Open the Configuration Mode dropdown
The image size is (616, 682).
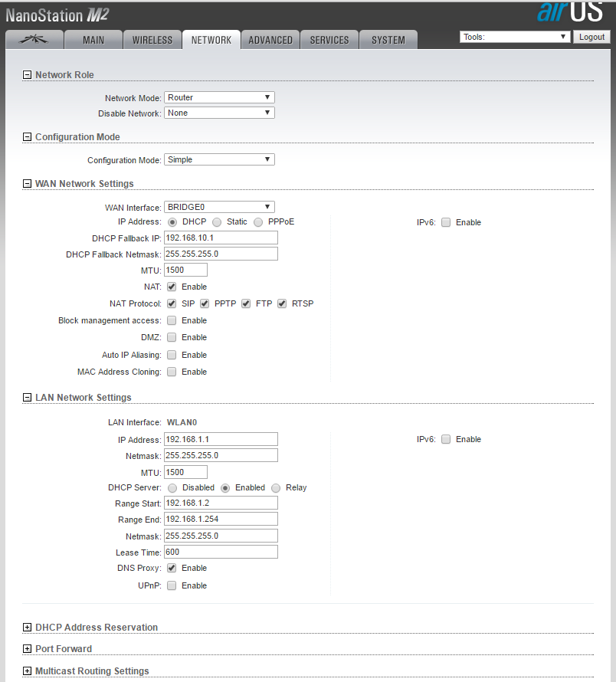(219, 159)
